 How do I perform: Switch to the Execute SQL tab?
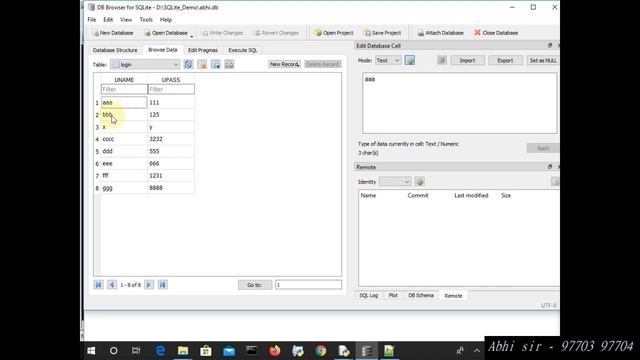click(243, 50)
